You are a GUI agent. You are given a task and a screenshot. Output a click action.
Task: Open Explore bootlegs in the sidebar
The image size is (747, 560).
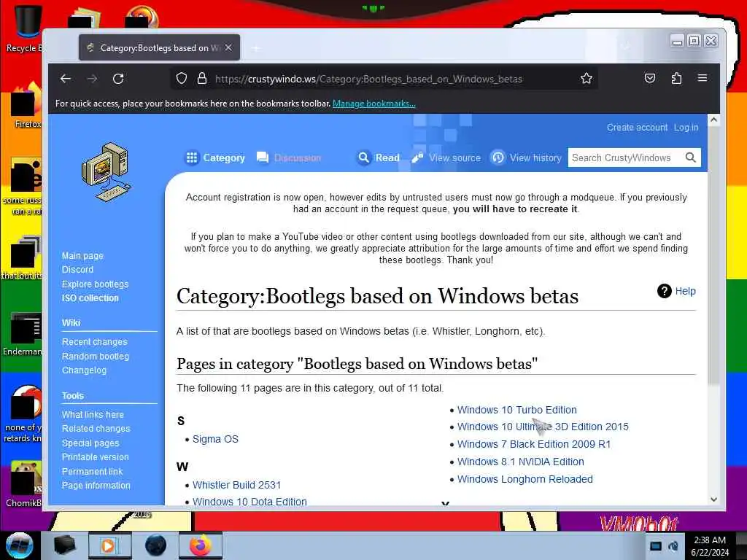pos(96,284)
